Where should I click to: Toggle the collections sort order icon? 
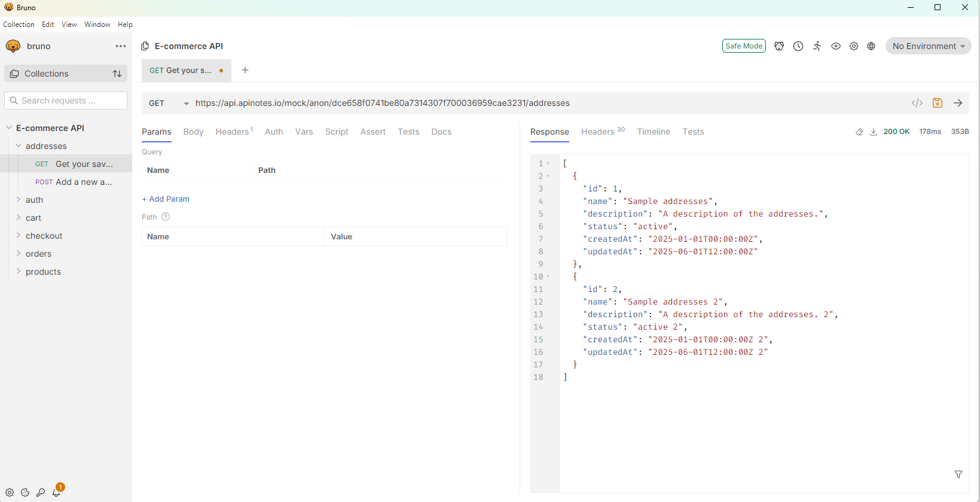[117, 74]
